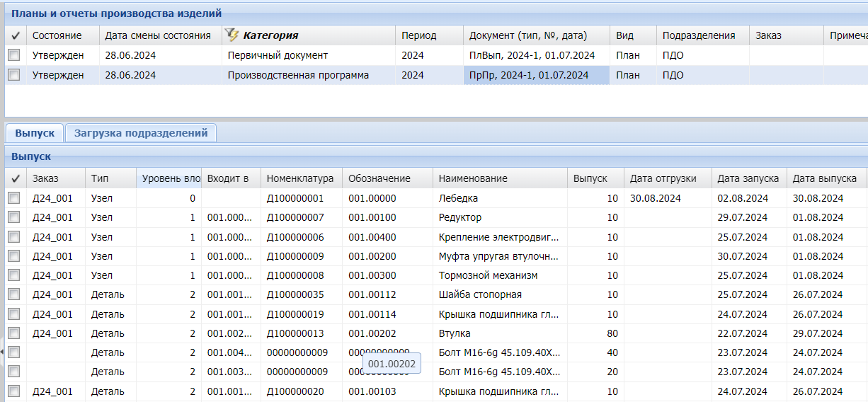Open the Выпуск tab

(x=35, y=132)
